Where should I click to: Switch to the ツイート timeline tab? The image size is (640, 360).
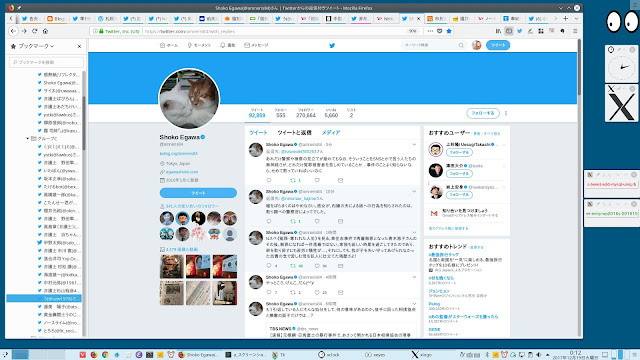click(258, 133)
